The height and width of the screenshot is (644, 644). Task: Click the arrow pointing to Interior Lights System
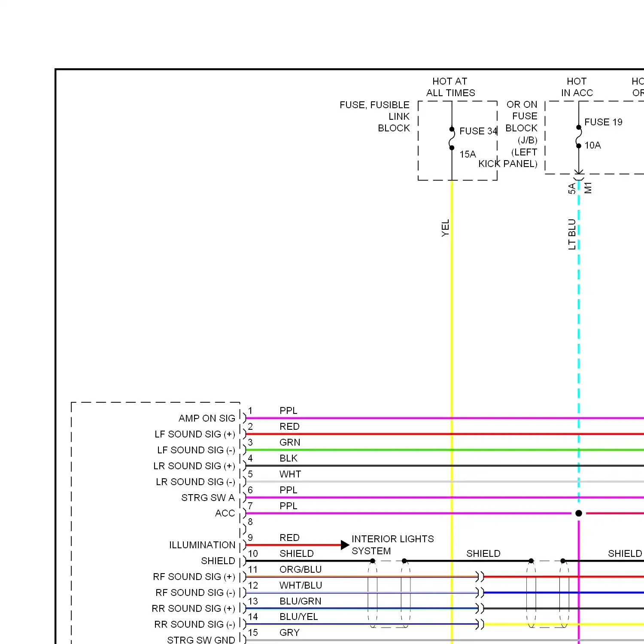pos(345,545)
